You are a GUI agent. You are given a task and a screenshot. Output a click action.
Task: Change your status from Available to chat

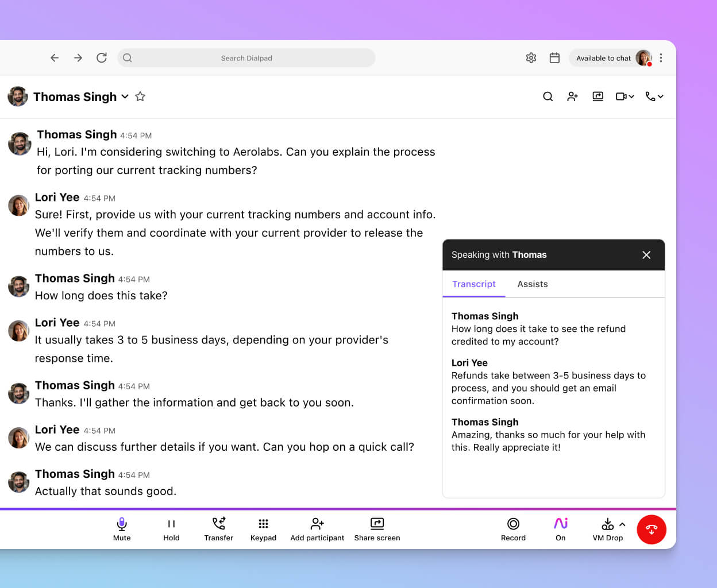603,58
